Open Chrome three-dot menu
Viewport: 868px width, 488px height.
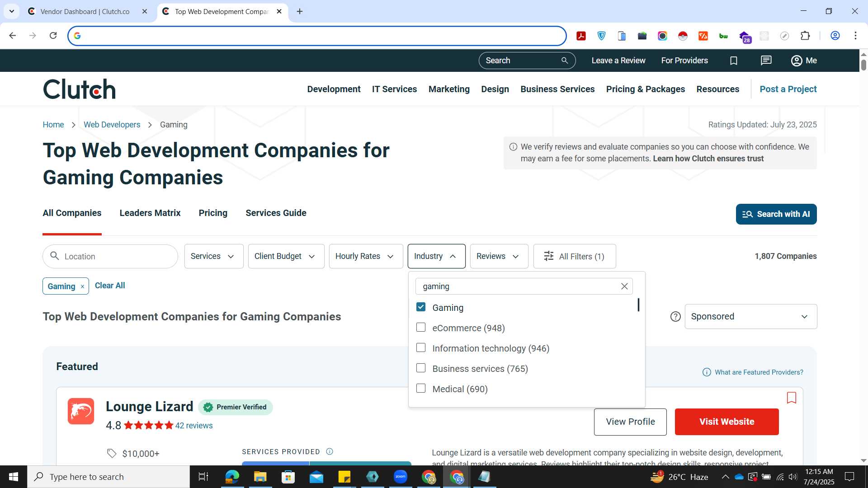point(855,36)
